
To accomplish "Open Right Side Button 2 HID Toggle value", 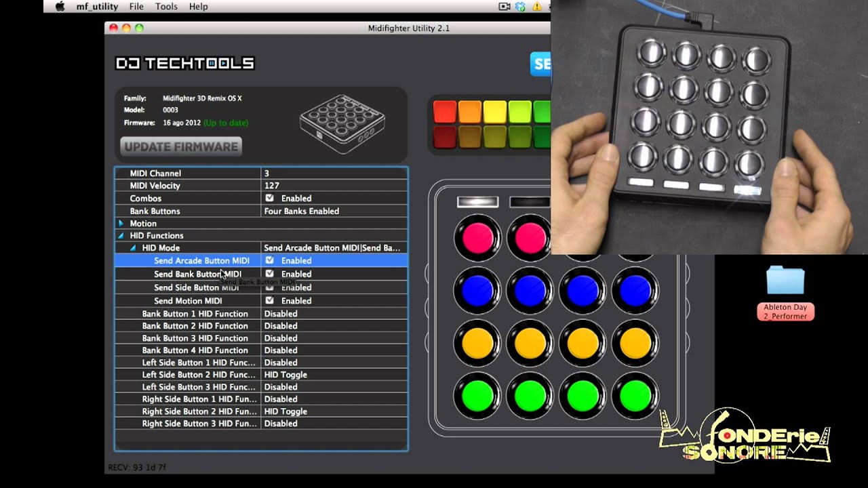I will (334, 411).
